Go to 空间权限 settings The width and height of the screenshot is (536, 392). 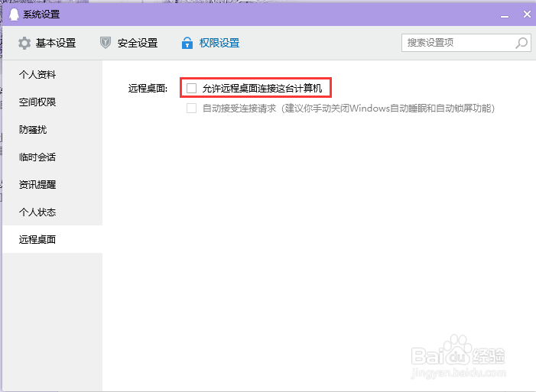pyautogui.click(x=52, y=102)
